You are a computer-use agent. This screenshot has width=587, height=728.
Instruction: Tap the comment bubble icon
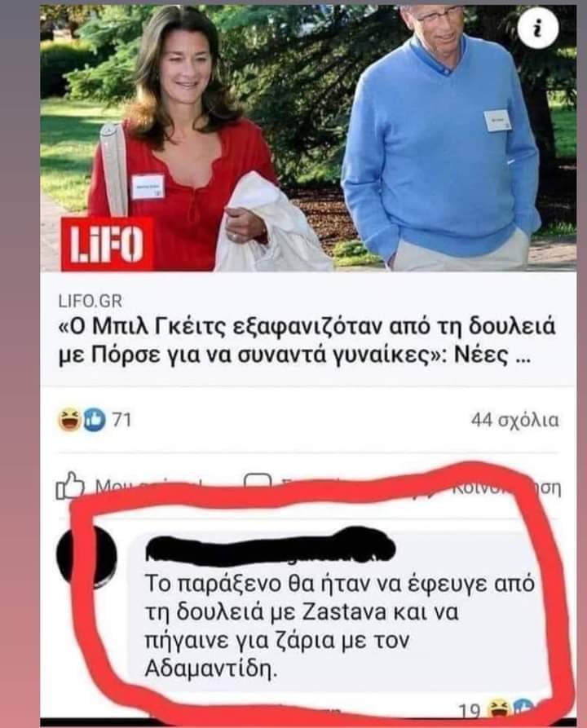tap(258, 484)
